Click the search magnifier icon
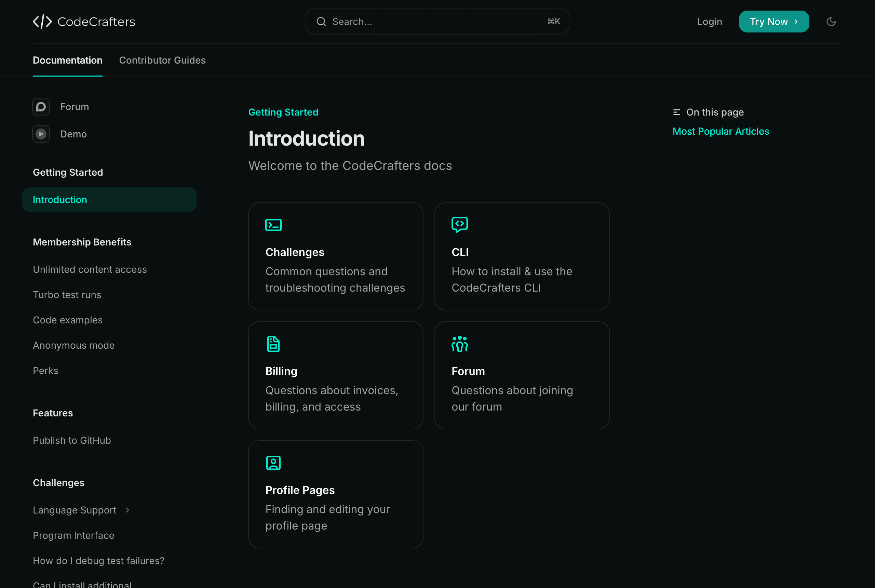The height and width of the screenshot is (588, 875). pos(321,22)
